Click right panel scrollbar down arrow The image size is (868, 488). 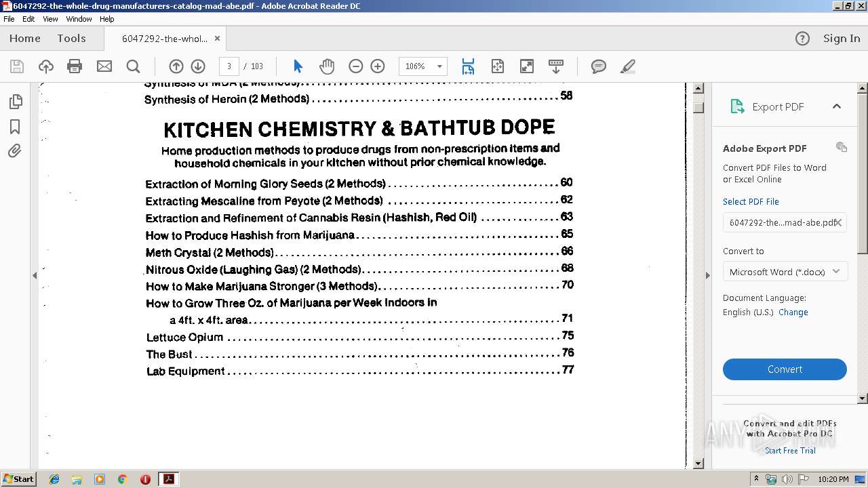[863, 399]
